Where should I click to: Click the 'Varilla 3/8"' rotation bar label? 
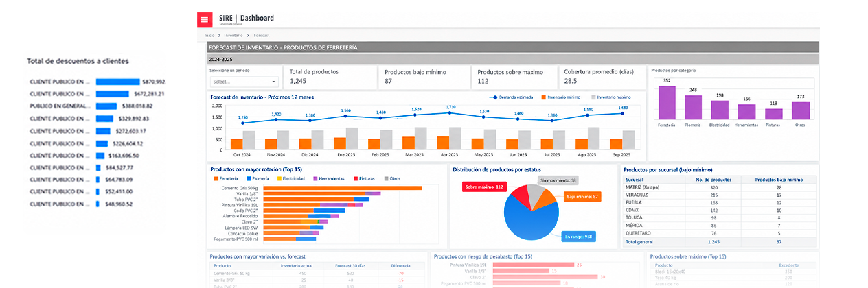pos(249,194)
